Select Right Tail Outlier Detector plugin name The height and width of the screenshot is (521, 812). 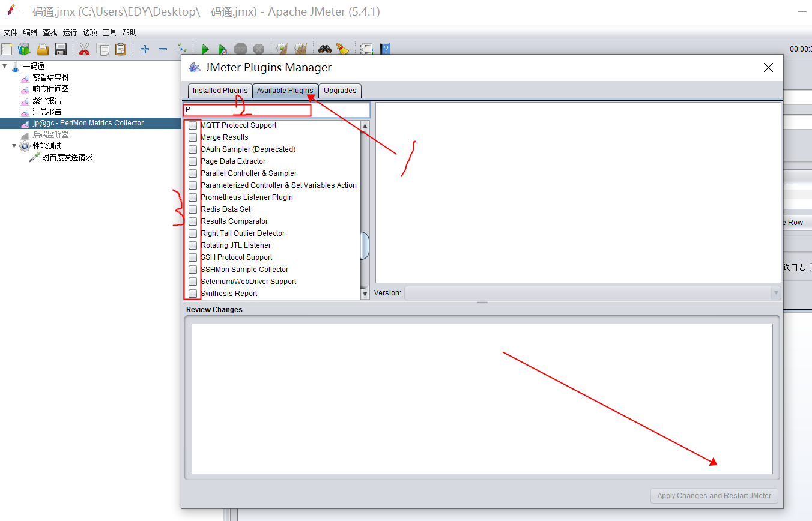243,233
